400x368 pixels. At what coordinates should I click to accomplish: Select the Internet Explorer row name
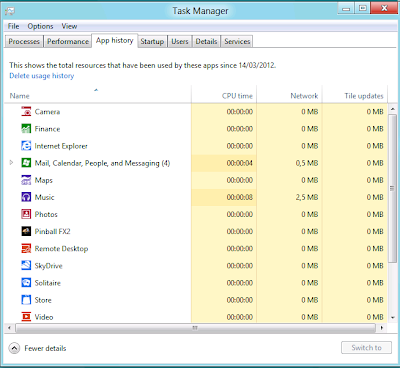pos(61,146)
